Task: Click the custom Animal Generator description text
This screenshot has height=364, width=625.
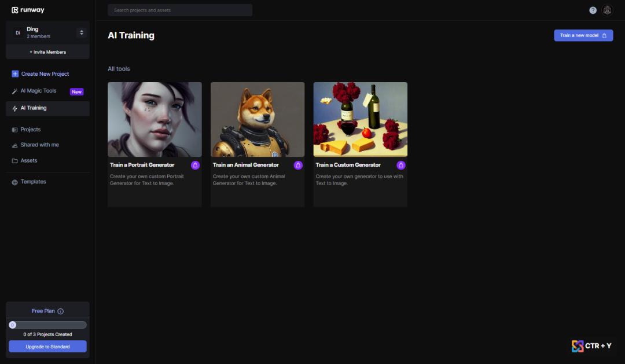Action: [x=249, y=180]
